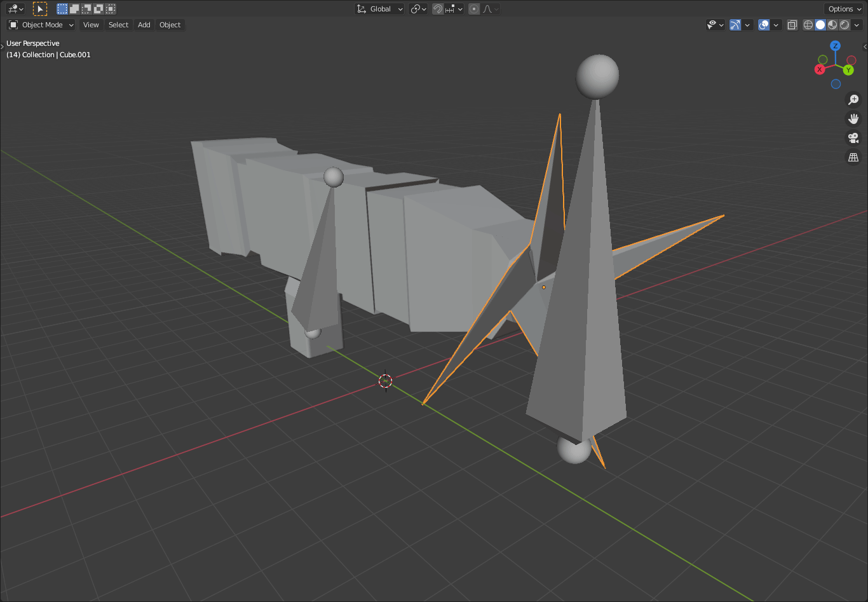Choose the intersect selection mode icon
Screen dimensions: 868x602
(x=111, y=9)
